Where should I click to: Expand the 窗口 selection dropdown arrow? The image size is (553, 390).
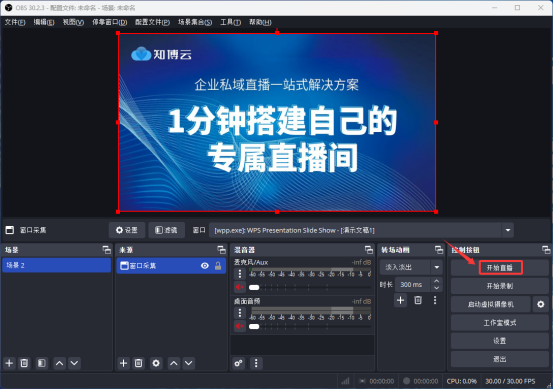click(x=508, y=230)
